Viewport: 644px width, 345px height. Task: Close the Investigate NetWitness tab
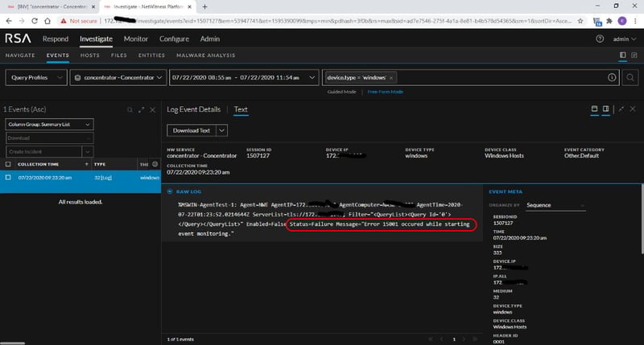coord(189,7)
